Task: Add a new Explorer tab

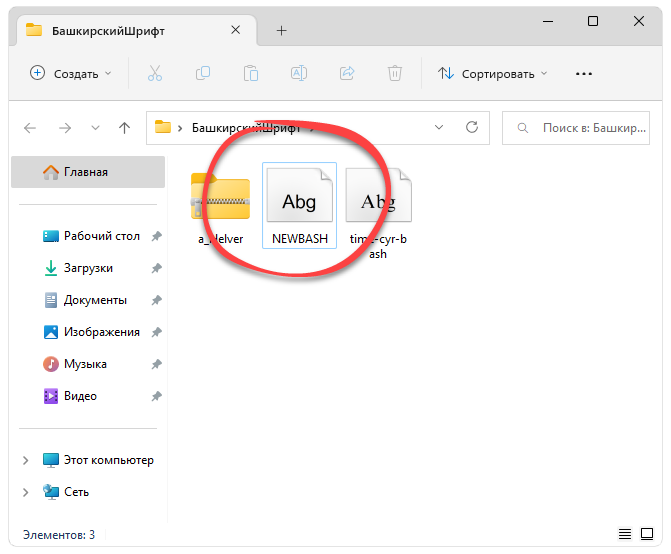Action: point(281,30)
